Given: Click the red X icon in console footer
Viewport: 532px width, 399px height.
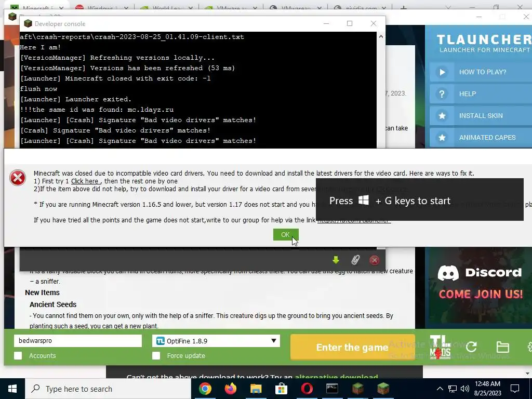Looking at the screenshot, I should [x=374, y=260].
